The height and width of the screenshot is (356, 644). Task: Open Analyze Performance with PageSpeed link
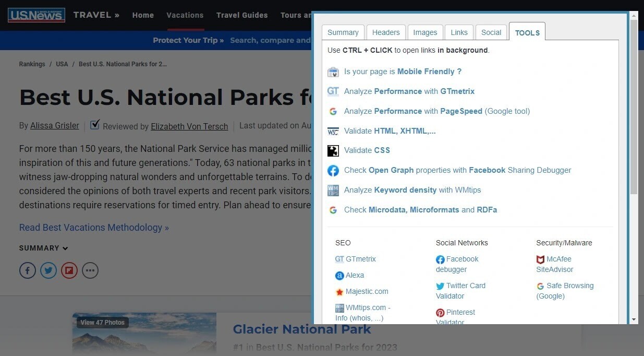click(x=437, y=111)
